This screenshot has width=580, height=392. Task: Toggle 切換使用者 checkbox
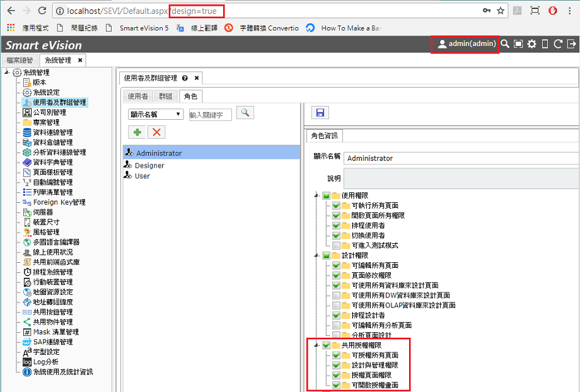coord(336,236)
